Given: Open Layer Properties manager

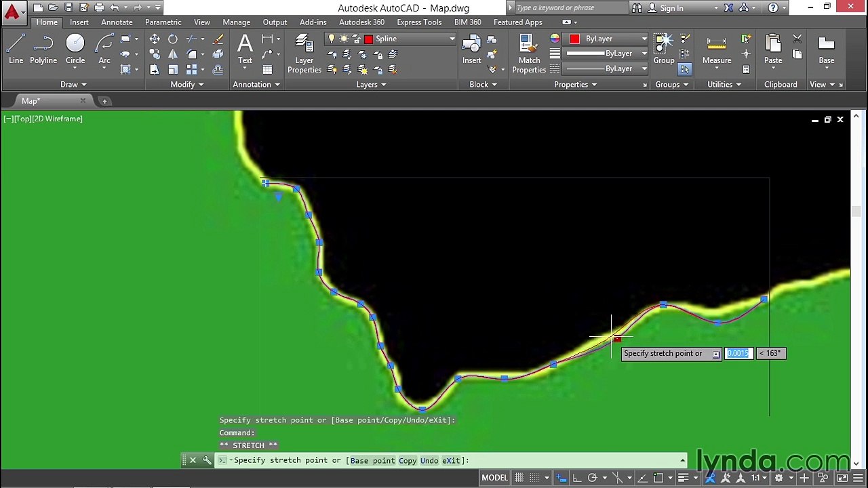Looking at the screenshot, I should (304, 54).
